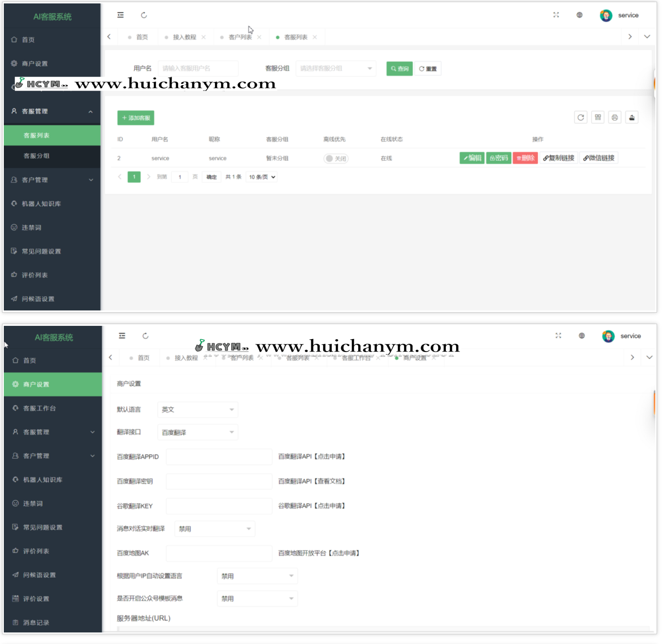Screen dimensions: 663x644
Task: Select 客服分组 in the sidebar submenu
Action: [x=37, y=156]
